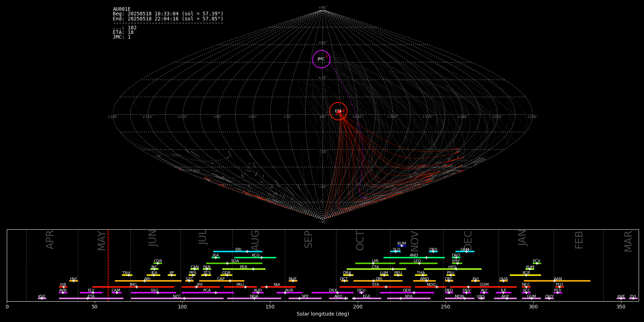Click the '...: 102' sporadic count line
The width and height of the screenshot is (644, 322).
click(x=125, y=28)
